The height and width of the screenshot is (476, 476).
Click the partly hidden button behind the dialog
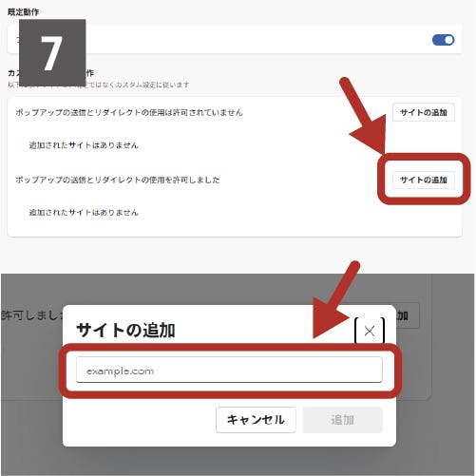pyautogui.click(x=409, y=315)
